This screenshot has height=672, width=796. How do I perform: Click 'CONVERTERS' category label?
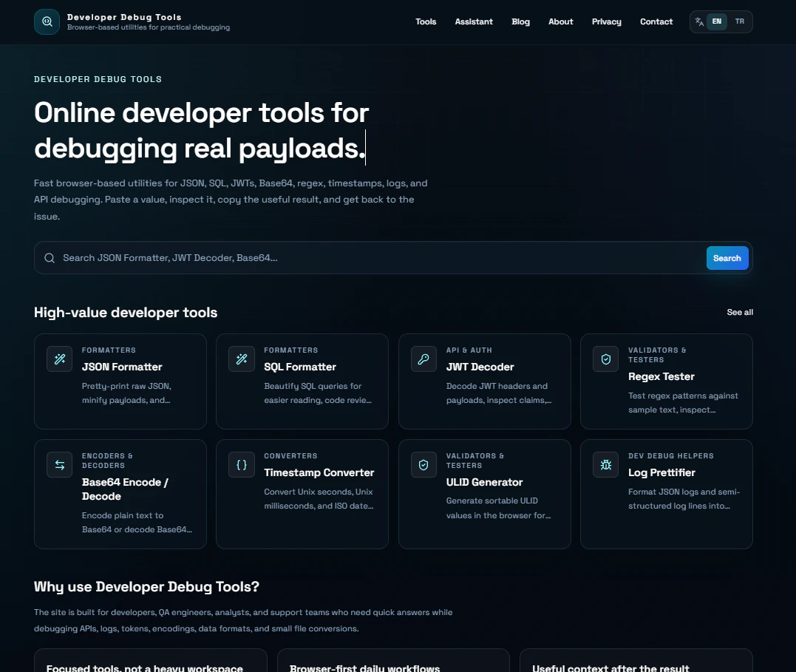290,455
